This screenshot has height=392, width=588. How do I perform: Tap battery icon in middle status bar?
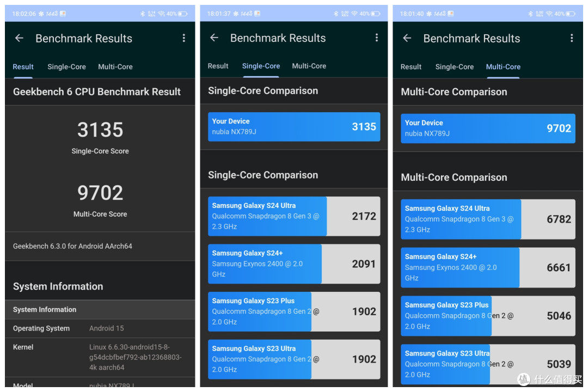coord(375,14)
